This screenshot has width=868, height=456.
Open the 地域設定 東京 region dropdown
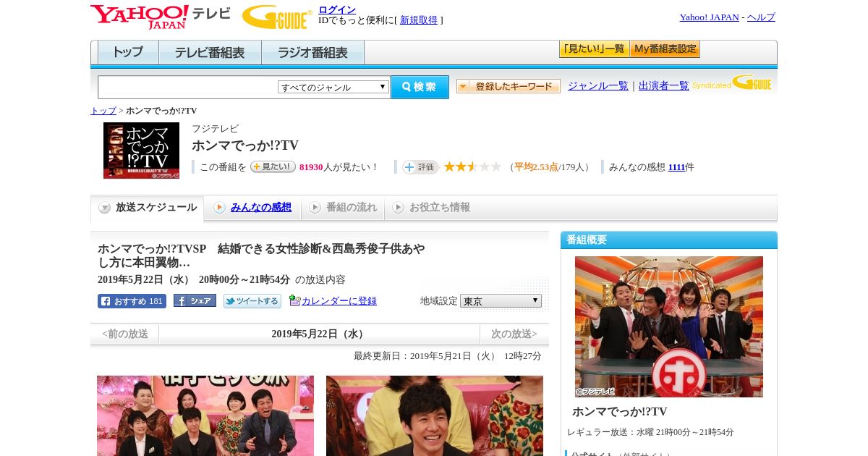[x=501, y=300]
